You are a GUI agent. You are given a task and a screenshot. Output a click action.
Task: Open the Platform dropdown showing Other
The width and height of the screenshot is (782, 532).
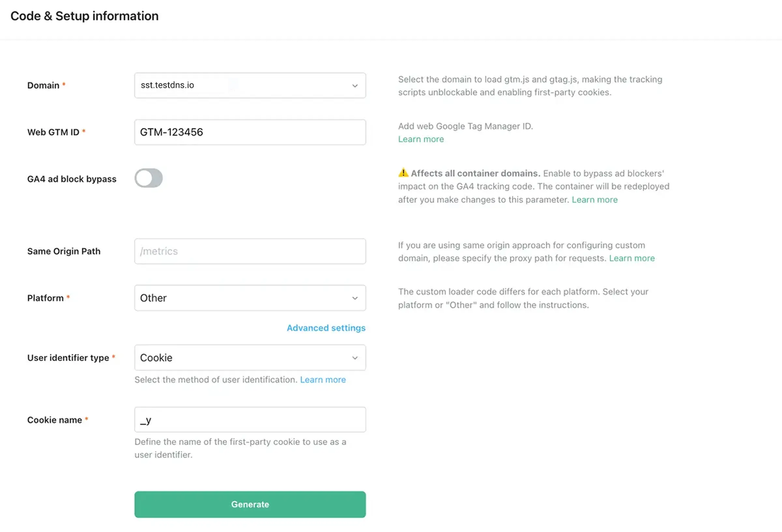pos(250,298)
